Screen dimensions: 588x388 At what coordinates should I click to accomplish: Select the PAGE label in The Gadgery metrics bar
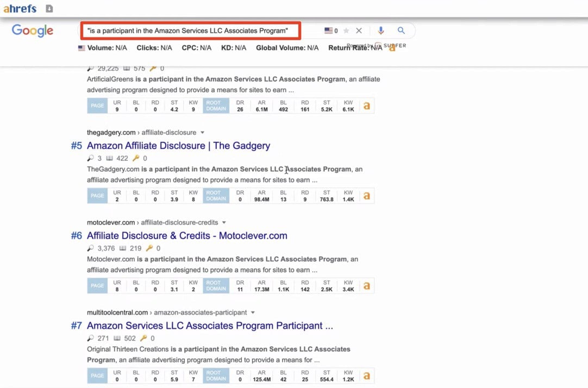97,196
